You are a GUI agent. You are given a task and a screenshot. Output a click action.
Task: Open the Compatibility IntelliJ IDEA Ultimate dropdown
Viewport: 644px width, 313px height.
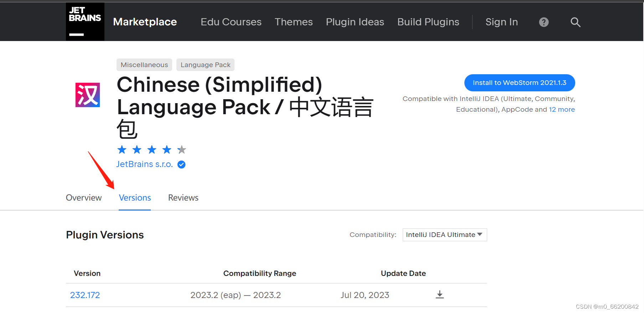[444, 235]
